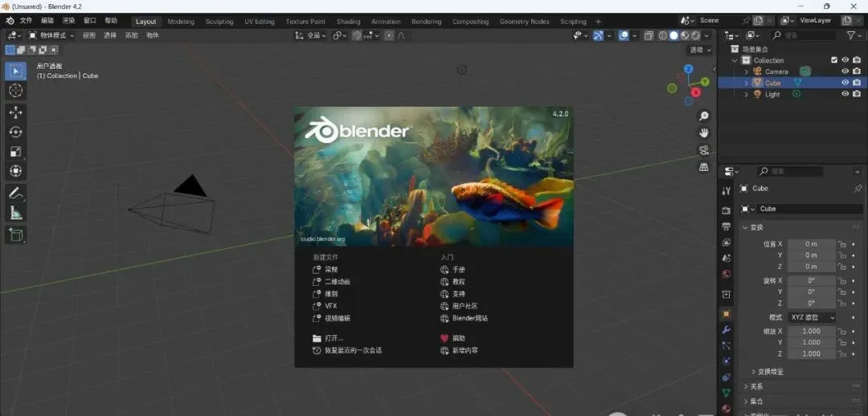Open the Object Constraints properties tab
Image resolution: width=868 pixels, height=416 pixels.
click(x=727, y=377)
